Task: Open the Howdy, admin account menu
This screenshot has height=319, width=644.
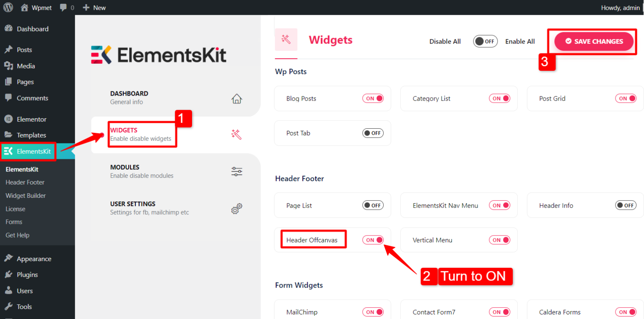Action: click(x=620, y=8)
